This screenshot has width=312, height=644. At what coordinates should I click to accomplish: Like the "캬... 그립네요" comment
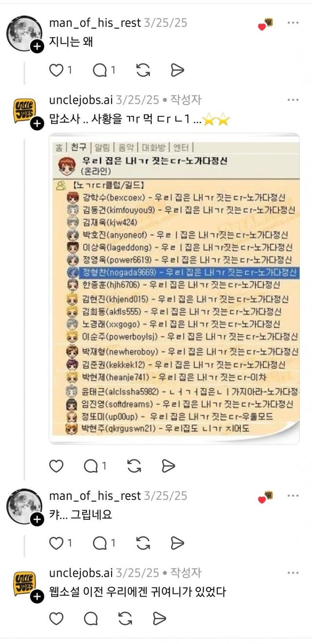[x=57, y=543]
